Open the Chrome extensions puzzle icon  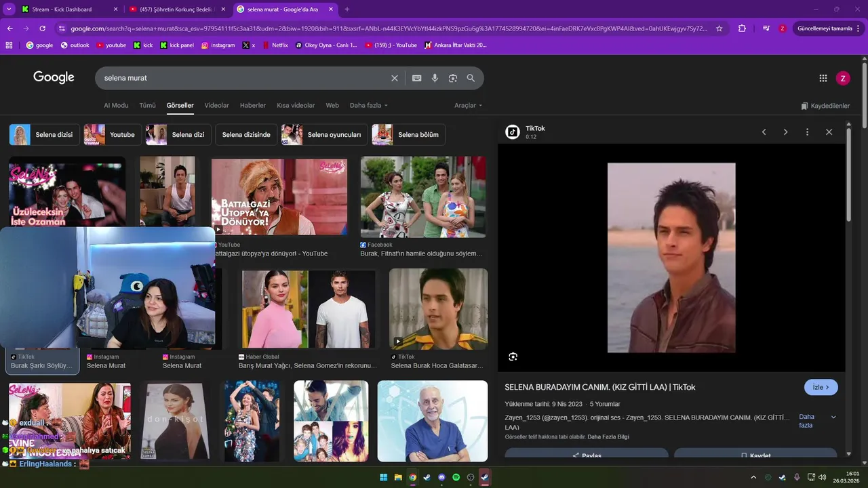(742, 28)
